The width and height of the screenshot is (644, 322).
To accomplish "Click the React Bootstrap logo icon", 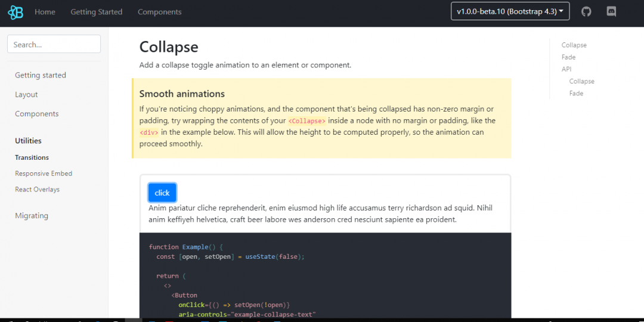I will pos(16,13).
